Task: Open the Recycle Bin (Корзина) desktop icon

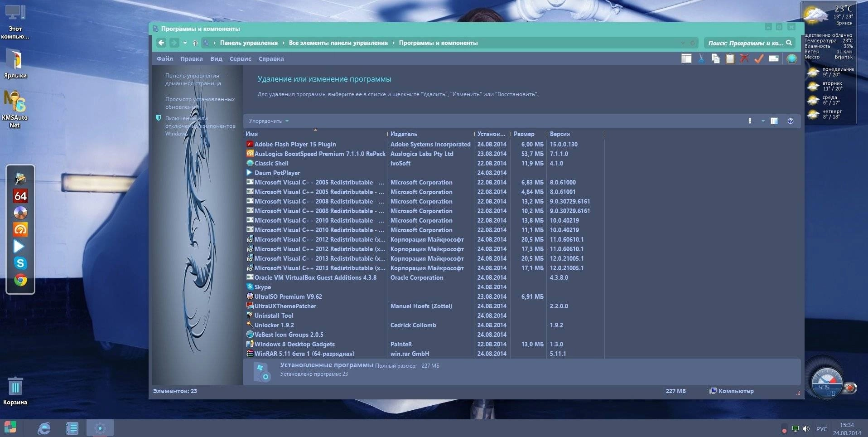Action: [x=15, y=391]
